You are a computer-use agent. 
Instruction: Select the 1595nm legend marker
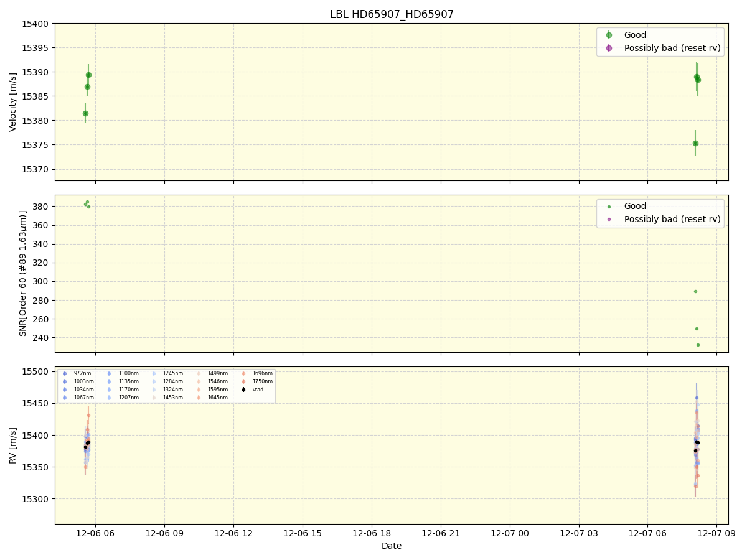pyautogui.click(x=199, y=390)
